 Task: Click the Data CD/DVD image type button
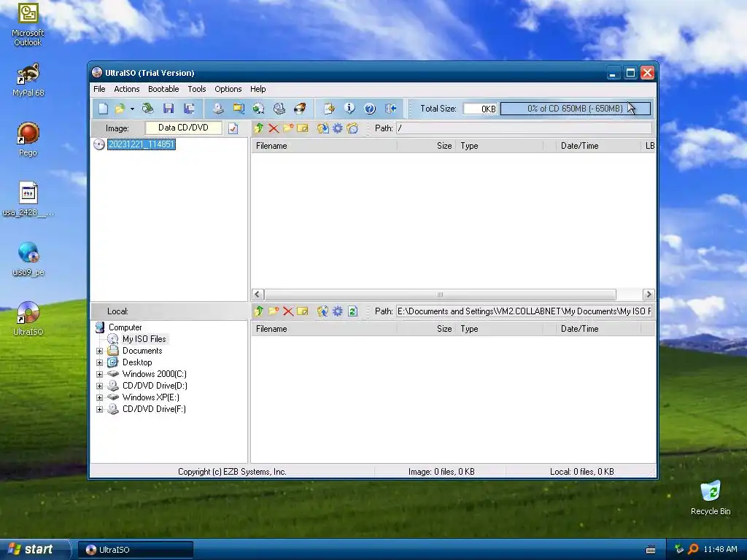pos(183,128)
